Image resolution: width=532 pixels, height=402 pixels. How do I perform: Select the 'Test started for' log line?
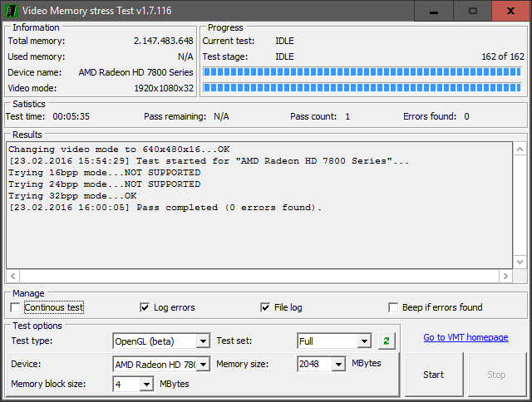(209, 161)
